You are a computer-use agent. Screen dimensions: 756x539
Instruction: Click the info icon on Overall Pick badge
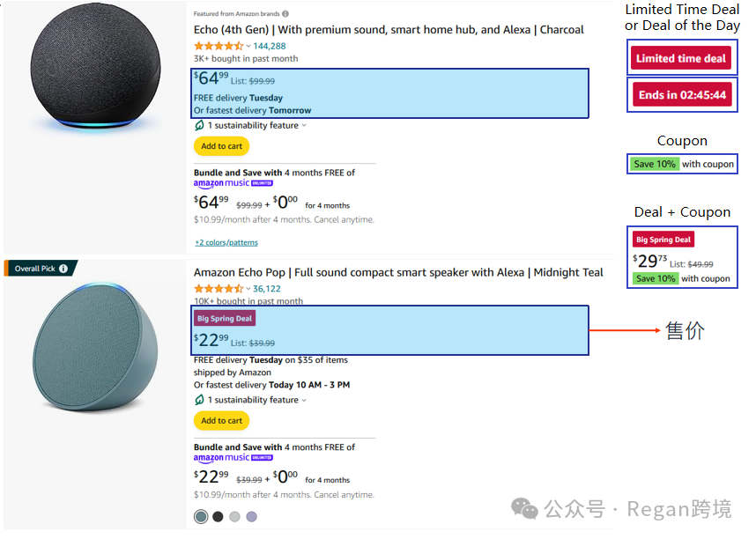(63, 269)
